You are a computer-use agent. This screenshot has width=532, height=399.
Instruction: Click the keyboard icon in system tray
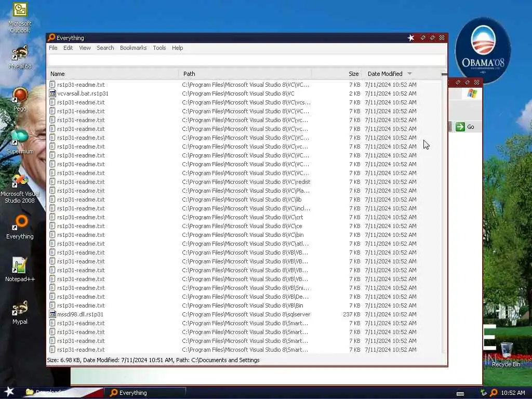click(x=460, y=393)
